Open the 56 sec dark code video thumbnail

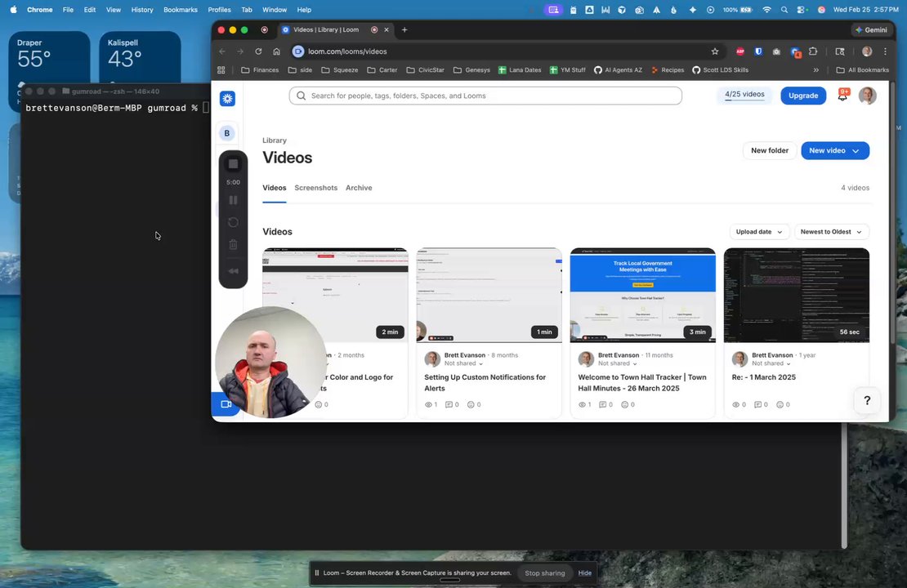tap(797, 296)
